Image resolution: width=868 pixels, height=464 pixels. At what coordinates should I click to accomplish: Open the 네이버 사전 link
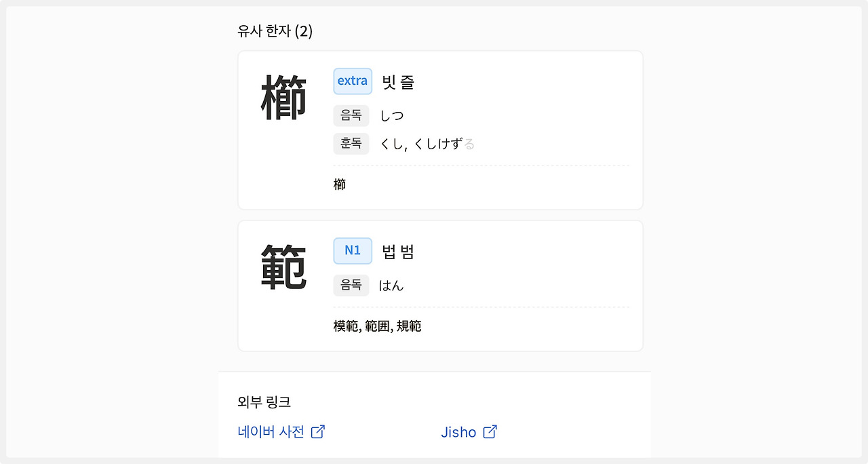click(271, 431)
